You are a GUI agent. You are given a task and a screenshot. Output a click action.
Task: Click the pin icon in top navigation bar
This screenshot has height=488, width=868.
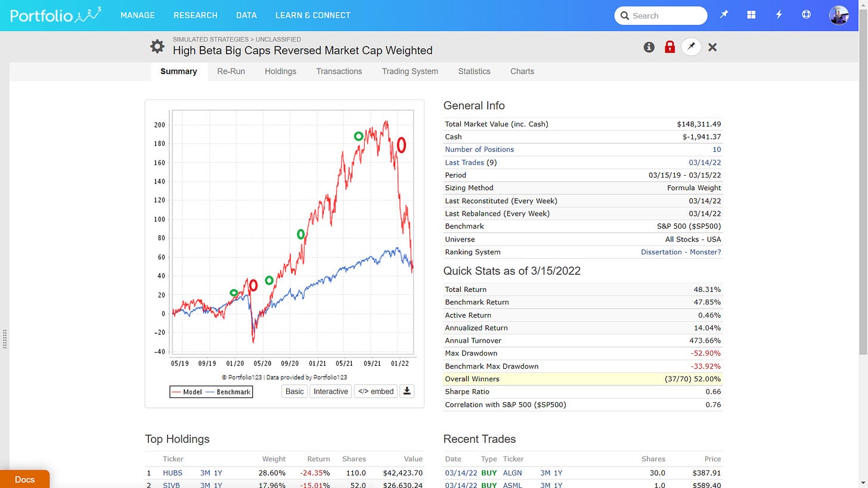pyautogui.click(x=724, y=15)
